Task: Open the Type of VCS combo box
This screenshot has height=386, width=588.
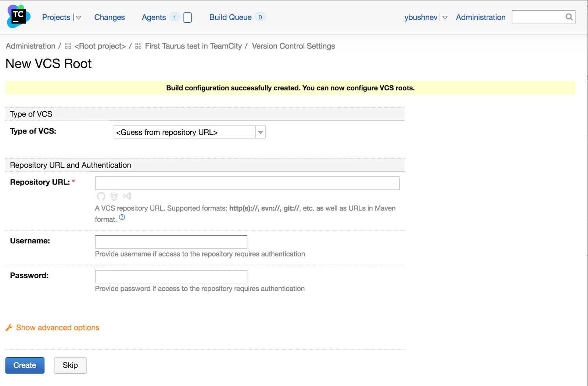Action: pos(189,132)
